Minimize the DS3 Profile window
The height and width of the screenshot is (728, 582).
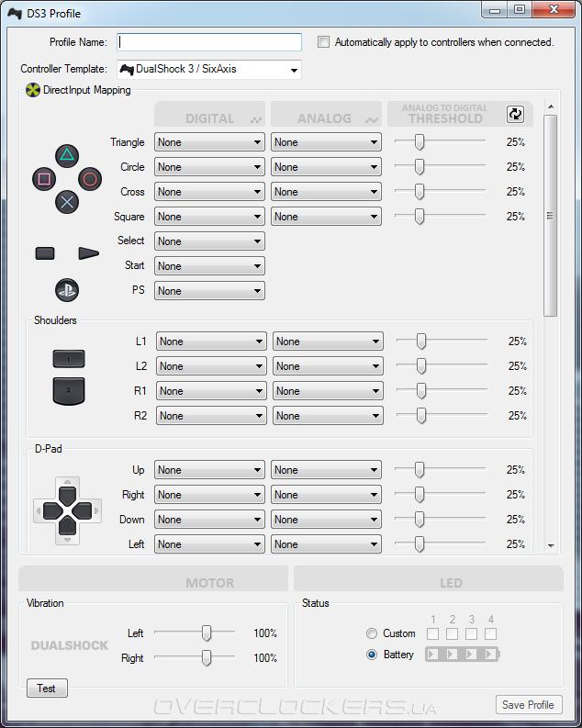[495, 9]
